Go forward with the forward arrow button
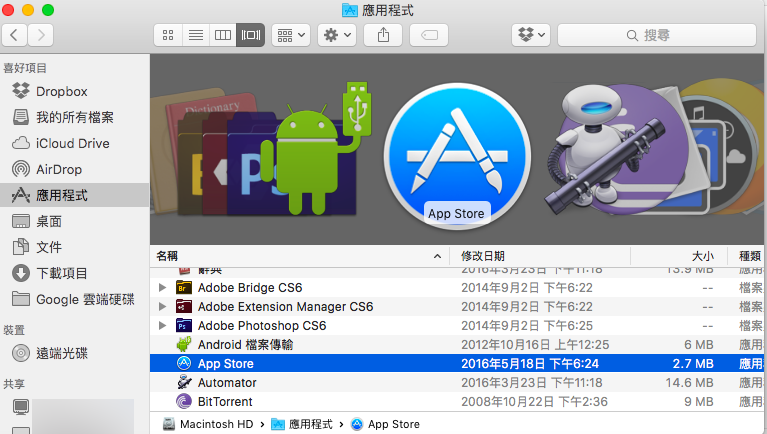767x434 pixels. [41, 35]
